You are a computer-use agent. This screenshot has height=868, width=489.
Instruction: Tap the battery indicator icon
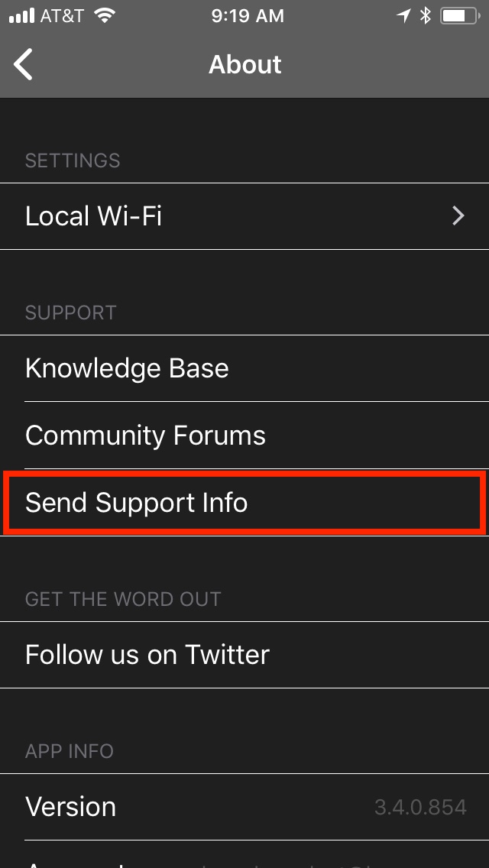460,16
